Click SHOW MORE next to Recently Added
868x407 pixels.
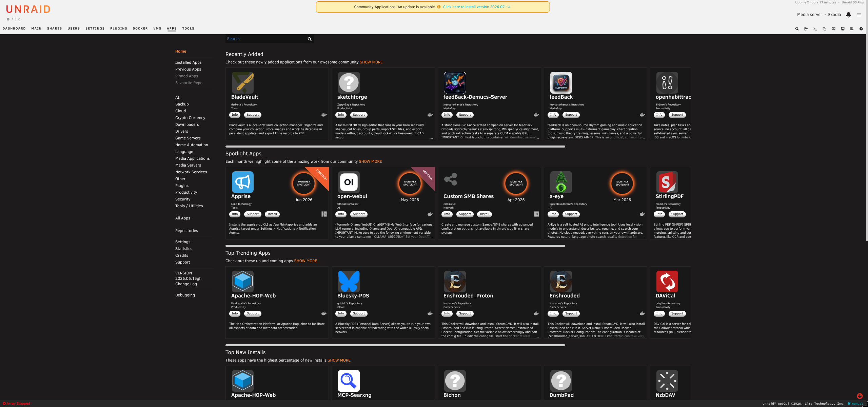[x=371, y=62]
